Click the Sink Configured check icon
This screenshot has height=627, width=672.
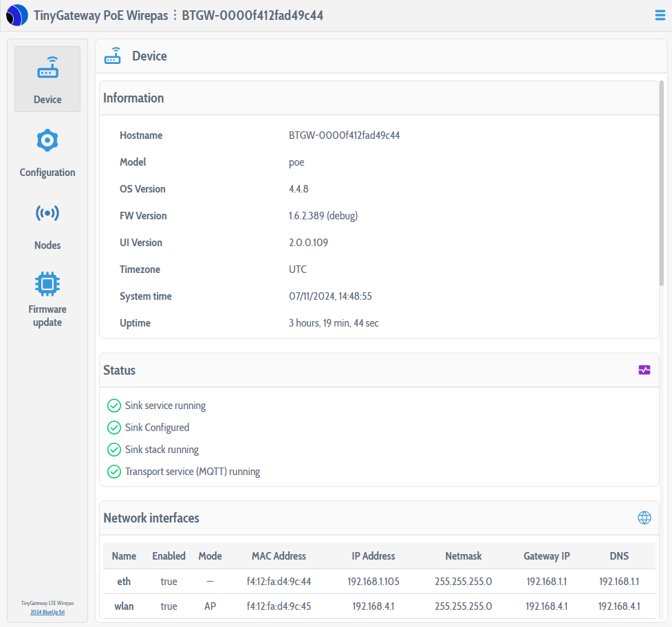114,428
